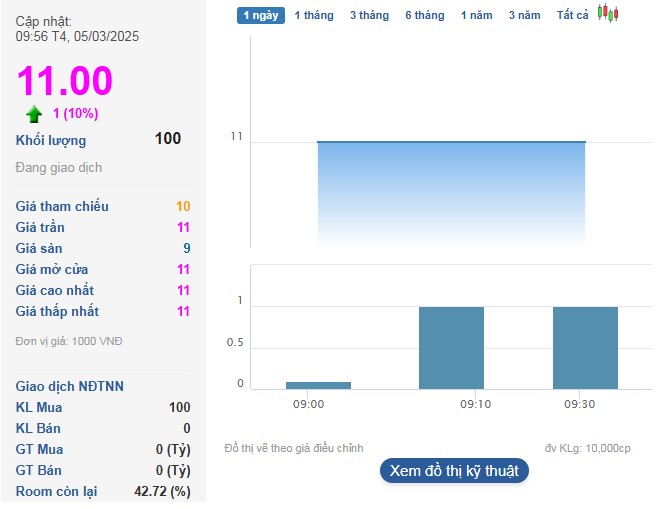Click the blue shaded price area chart
The image size is (670, 509).
pyautogui.click(x=451, y=193)
